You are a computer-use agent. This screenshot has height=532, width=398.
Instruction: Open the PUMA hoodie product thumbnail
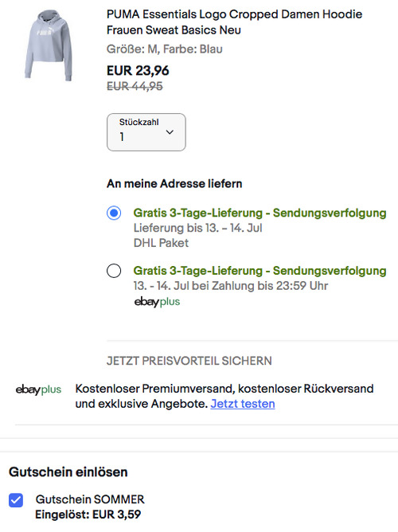48,45
